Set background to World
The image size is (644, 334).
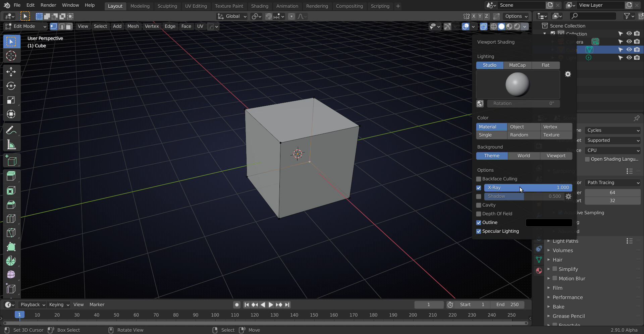click(524, 156)
